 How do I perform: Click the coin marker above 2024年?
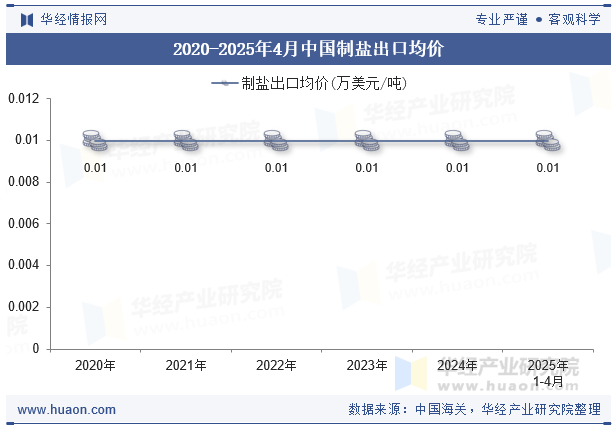[457, 141]
